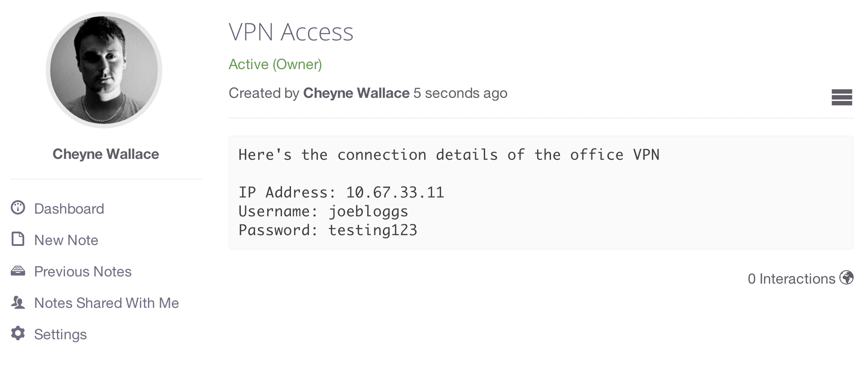
Task: Click the VPN Access note title
Action: [x=291, y=32]
